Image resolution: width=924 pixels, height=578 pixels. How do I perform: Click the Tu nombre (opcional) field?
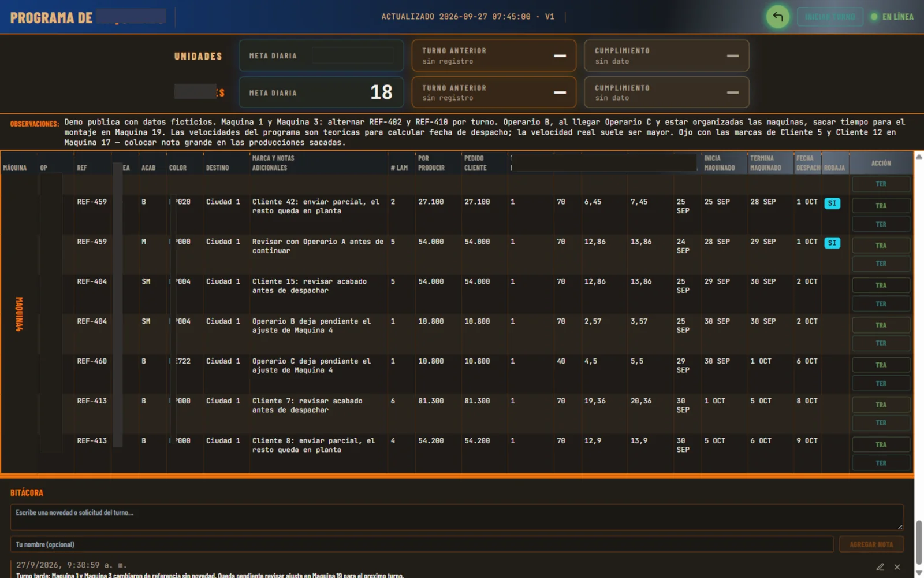(x=422, y=544)
